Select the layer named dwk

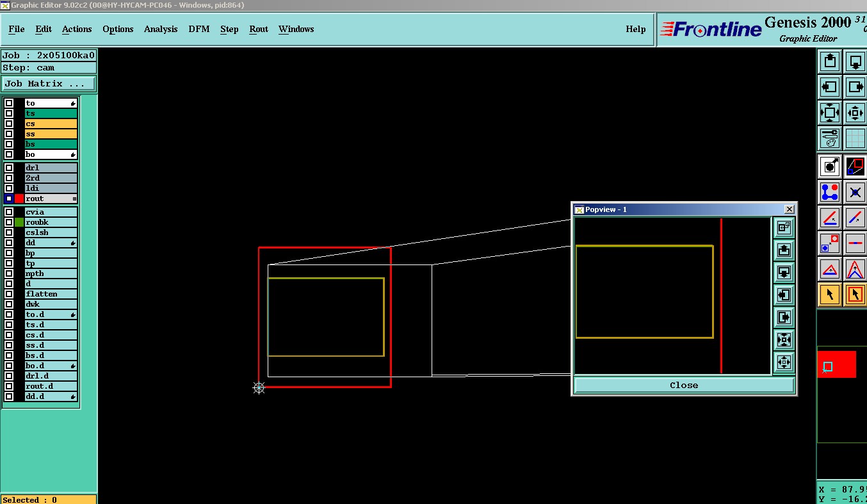click(x=51, y=304)
